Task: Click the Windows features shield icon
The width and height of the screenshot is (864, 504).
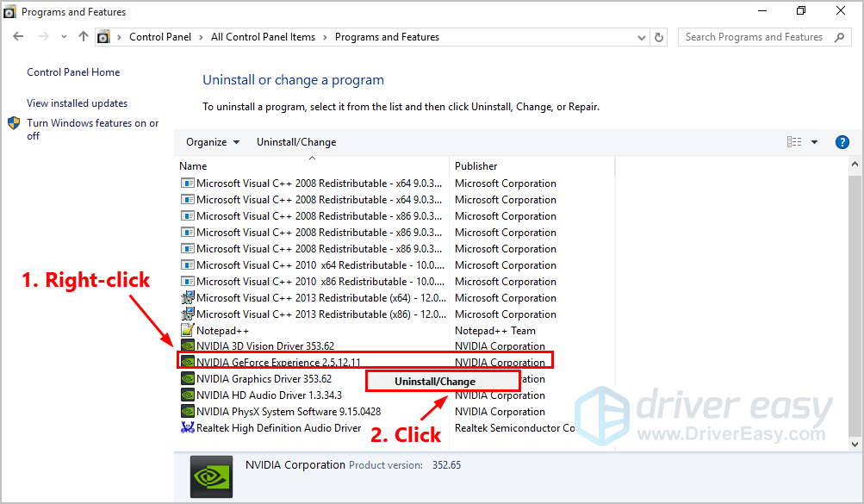Action: coord(15,123)
